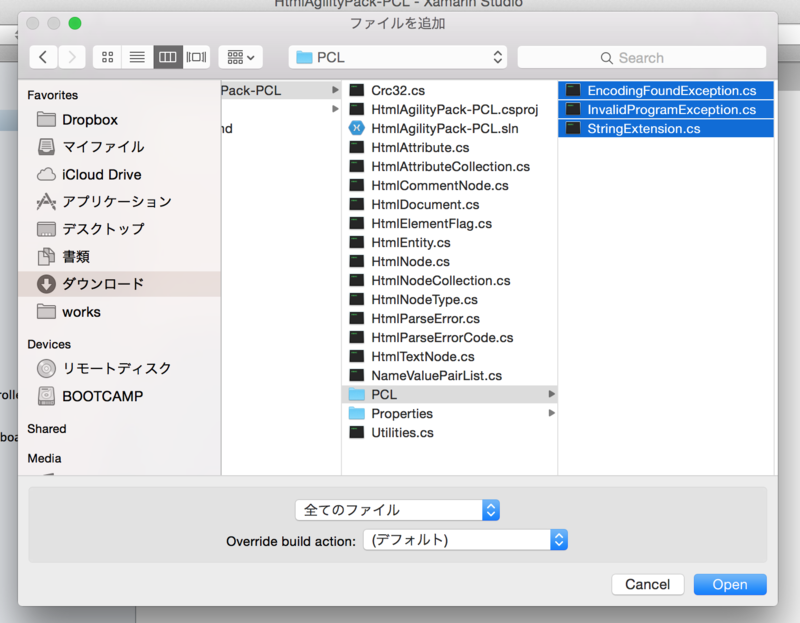The height and width of the screenshot is (623, 800).
Task: Select EncodingFoundException.cs file
Action: pyautogui.click(x=666, y=90)
